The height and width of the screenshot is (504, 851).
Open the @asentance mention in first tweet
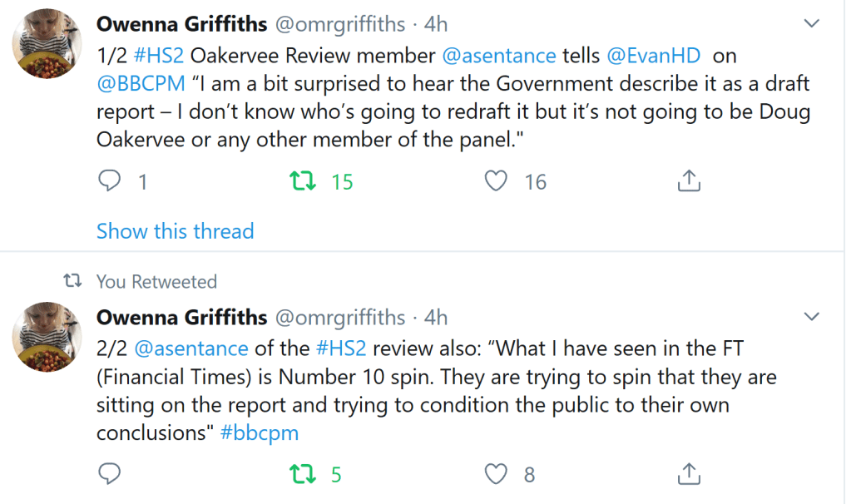pos(499,56)
